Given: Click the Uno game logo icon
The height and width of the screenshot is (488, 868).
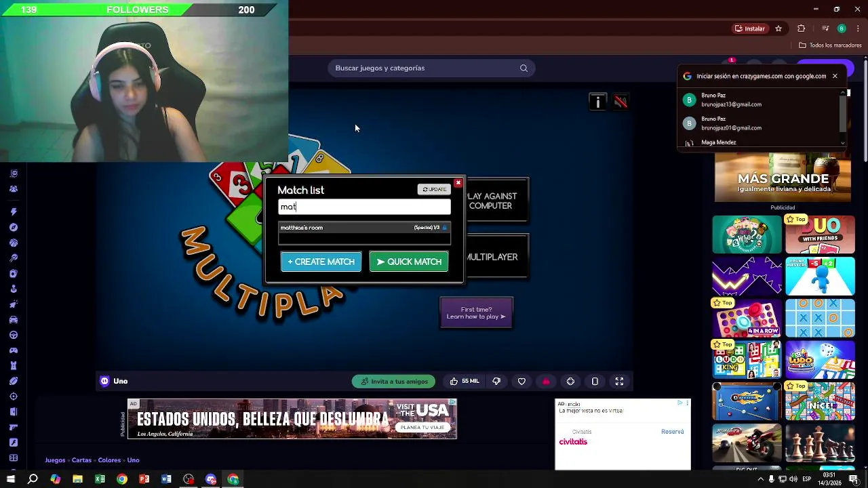Looking at the screenshot, I should (x=104, y=381).
